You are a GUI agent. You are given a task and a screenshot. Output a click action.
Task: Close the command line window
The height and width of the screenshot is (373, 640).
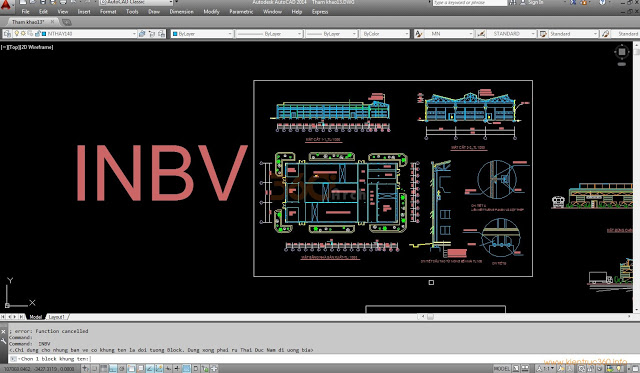pos(4,332)
